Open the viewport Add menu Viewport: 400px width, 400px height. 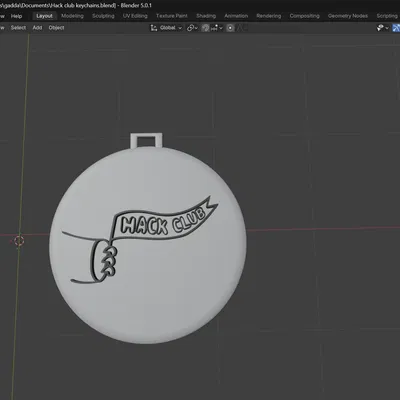click(37, 28)
